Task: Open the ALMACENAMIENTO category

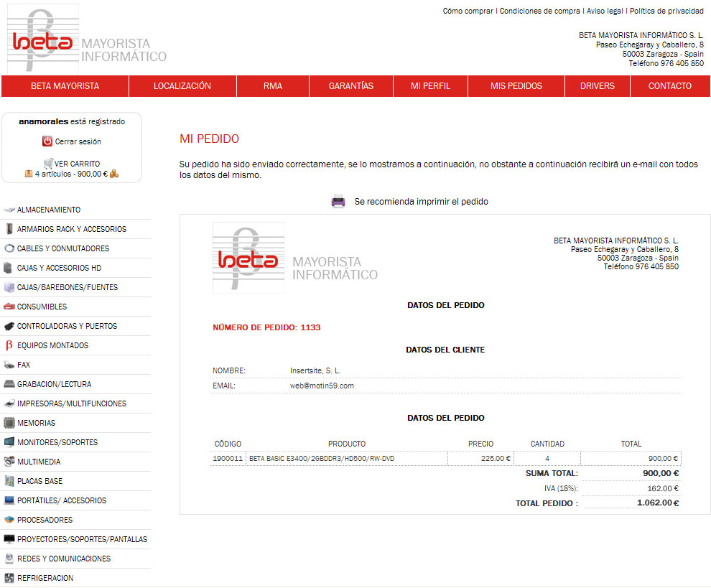Action: (49, 210)
